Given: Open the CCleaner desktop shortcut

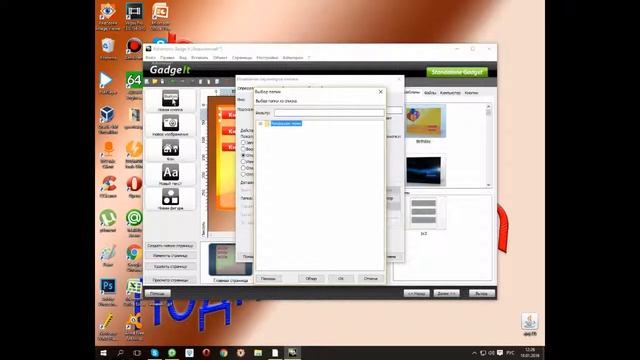Looking at the screenshot, I should point(108,187).
